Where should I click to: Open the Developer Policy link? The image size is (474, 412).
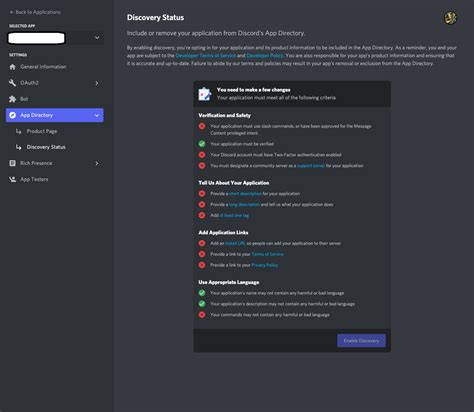pyautogui.click(x=265, y=56)
